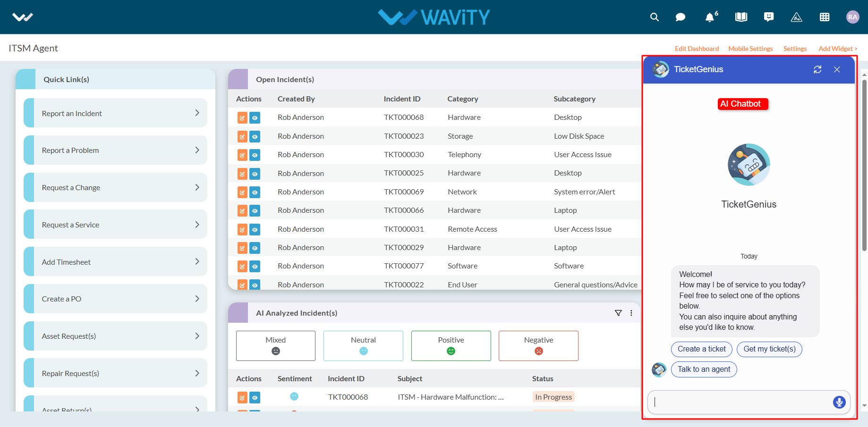Edit incident TKT000030 row
The image size is (868, 427).
242,155
